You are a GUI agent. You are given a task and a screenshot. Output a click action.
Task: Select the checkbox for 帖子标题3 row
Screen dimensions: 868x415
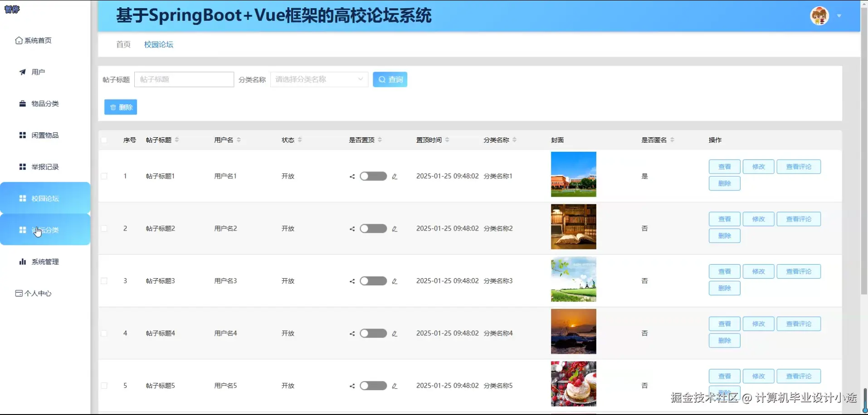point(104,281)
